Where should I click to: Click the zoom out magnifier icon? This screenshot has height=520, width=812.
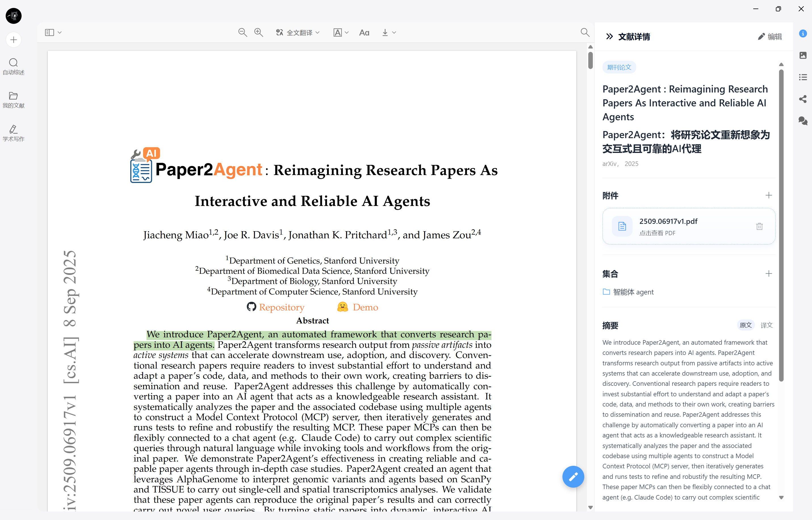pos(242,32)
